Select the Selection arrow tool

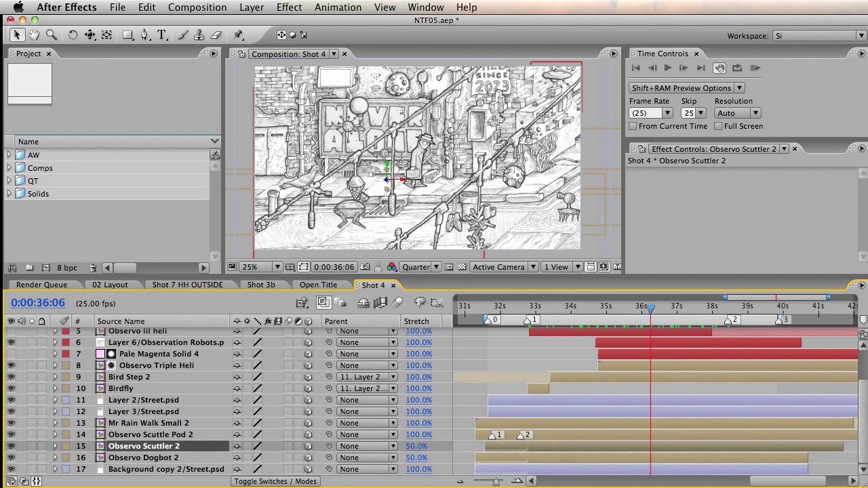pos(17,35)
